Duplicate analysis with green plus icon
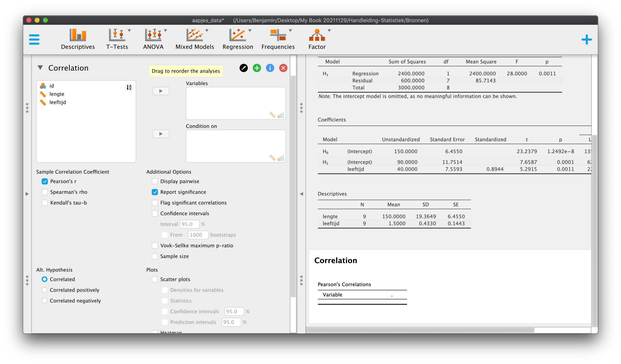621x364 pixels. click(x=257, y=68)
